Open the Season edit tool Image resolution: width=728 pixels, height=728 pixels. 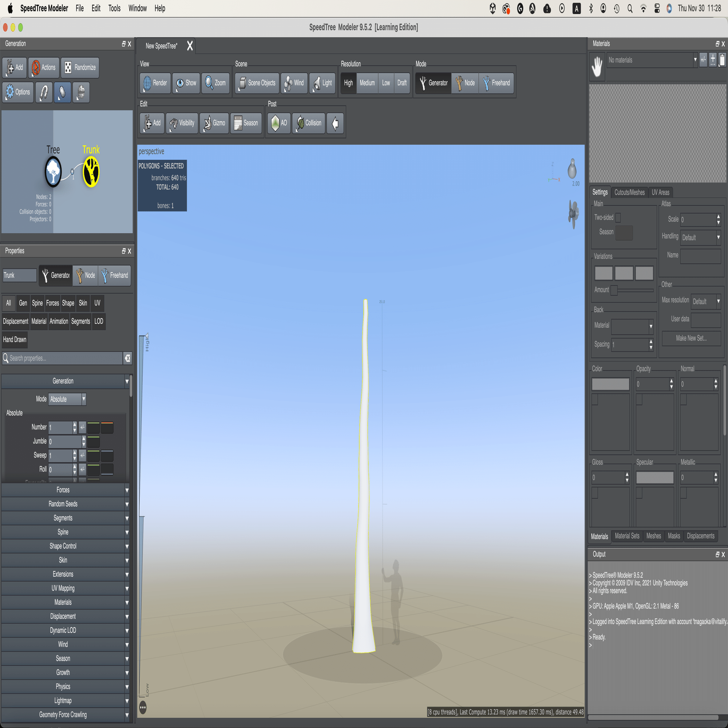[246, 123]
